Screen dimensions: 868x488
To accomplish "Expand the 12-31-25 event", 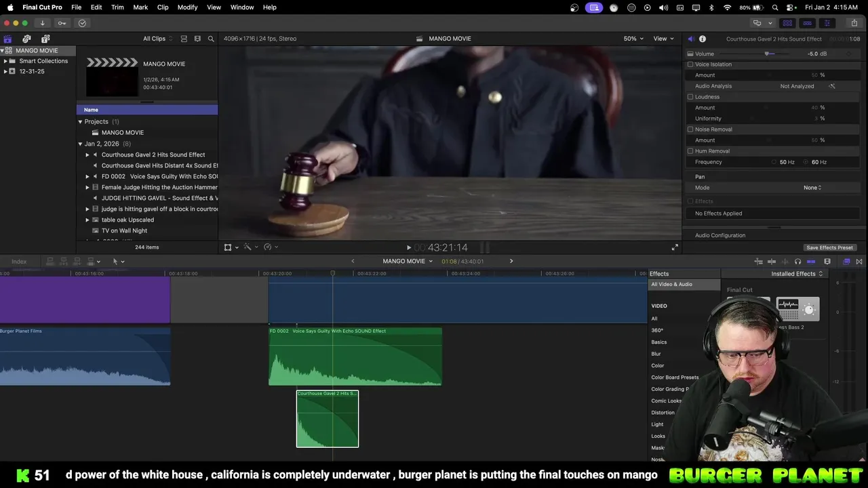I will tap(5, 71).
